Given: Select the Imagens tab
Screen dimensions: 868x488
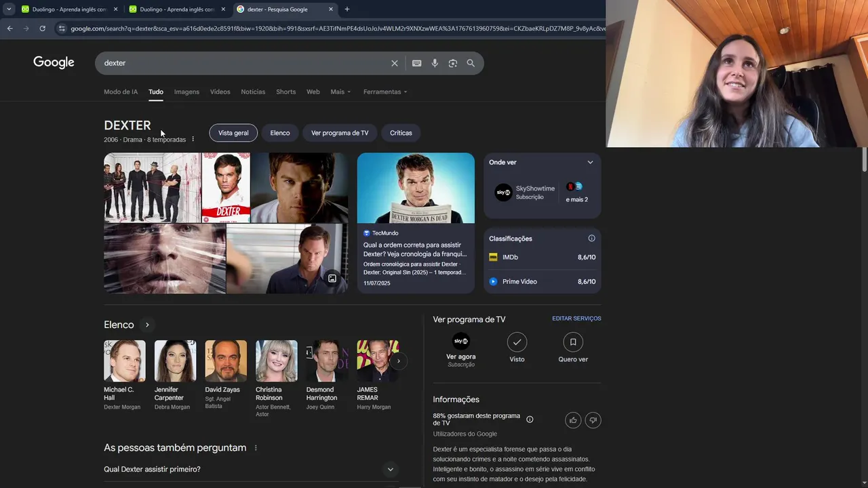Looking at the screenshot, I should click(x=186, y=91).
